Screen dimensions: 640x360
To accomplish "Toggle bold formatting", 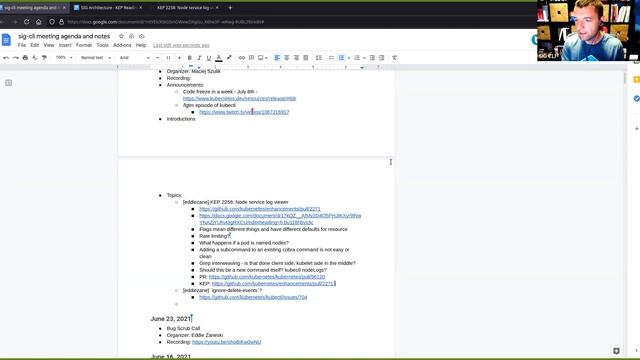I will point(190,58).
